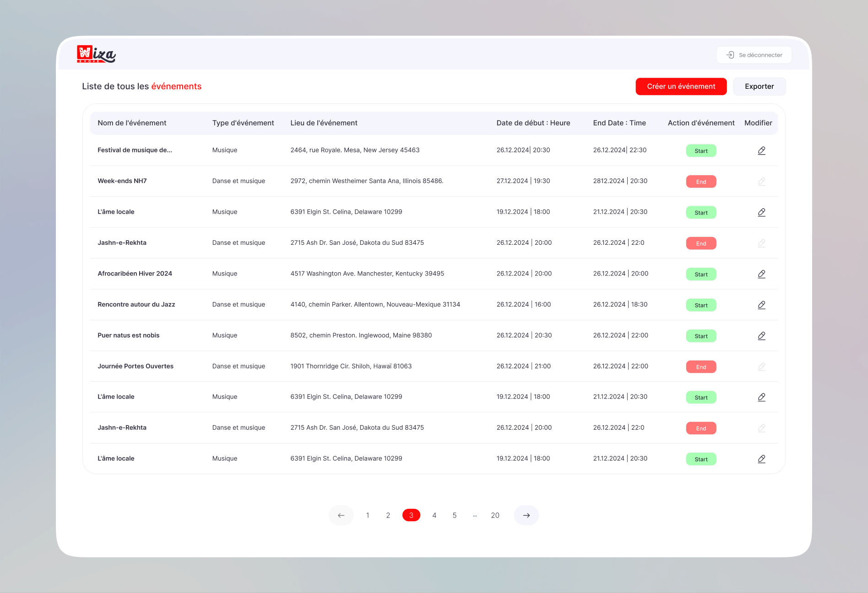Log out using Se déconnecter
Image resolution: width=868 pixels, height=593 pixels.
754,55
